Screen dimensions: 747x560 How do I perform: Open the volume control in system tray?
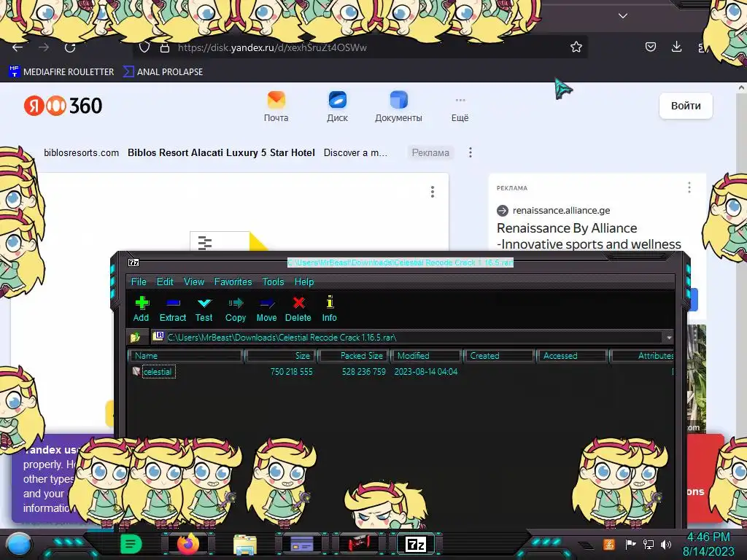pos(666,544)
